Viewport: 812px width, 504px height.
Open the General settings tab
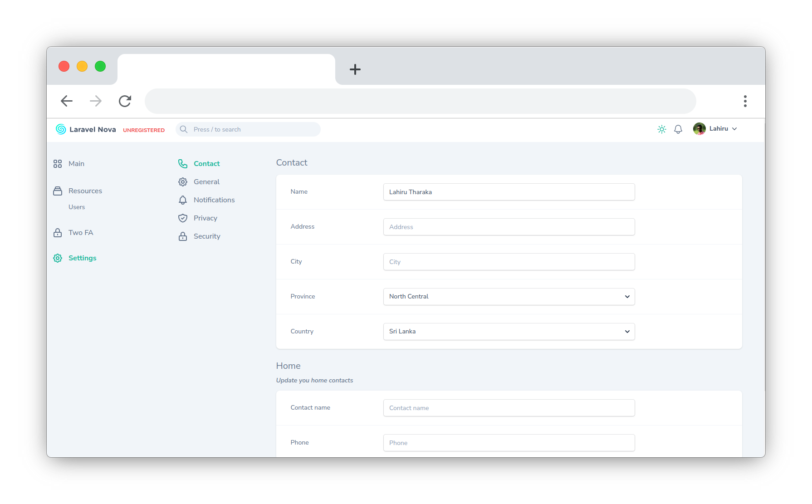click(x=206, y=182)
